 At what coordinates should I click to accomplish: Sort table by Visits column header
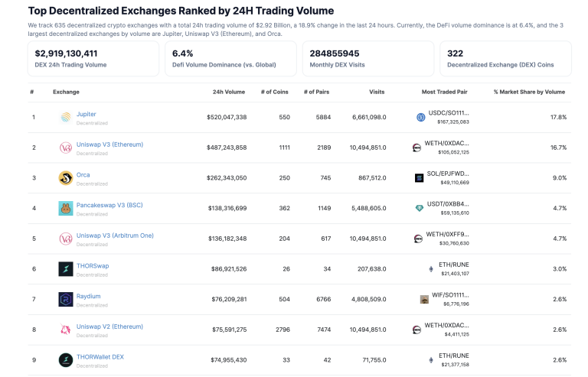(377, 92)
